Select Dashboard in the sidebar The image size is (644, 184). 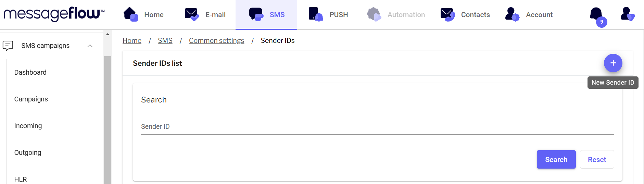(x=30, y=72)
